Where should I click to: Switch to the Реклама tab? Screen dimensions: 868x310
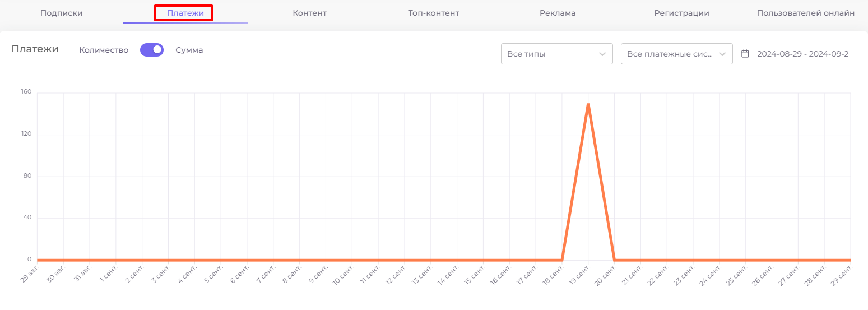(x=558, y=13)
